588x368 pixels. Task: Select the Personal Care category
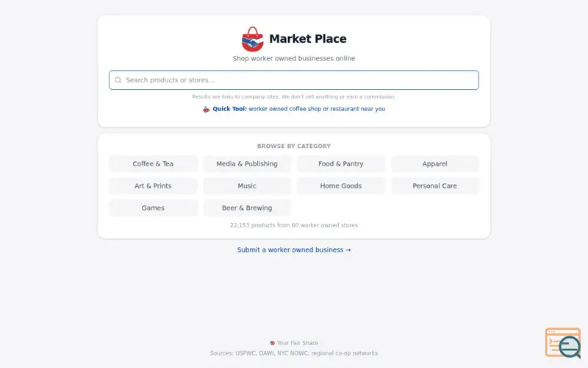(434, 186)
